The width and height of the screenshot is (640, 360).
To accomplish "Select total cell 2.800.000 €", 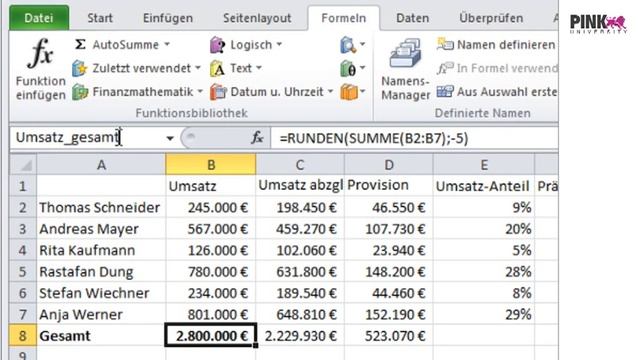I will 211,336.
